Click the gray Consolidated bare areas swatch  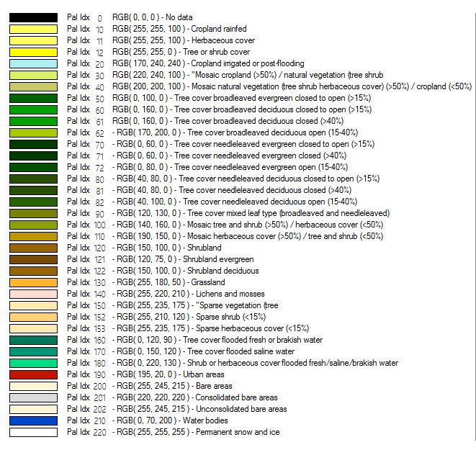(x=32, y=397)
